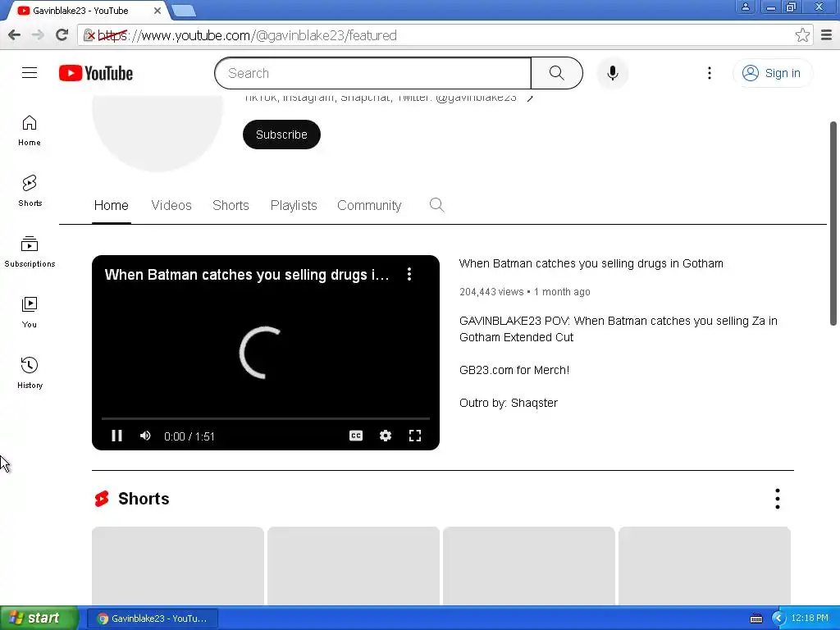Click the insecure HTTPS lock icon
This screenshot has width=840, height=630.
point(89,35)
